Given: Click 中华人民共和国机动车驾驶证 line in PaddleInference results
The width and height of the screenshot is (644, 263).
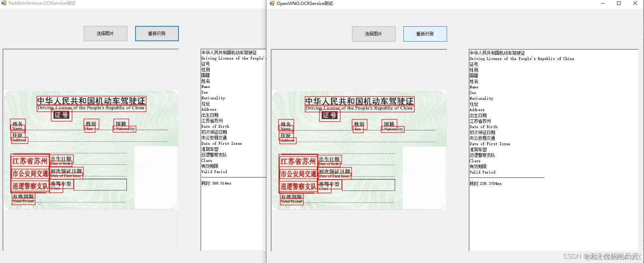Looking at the screenshot, I should pos(229,53).
